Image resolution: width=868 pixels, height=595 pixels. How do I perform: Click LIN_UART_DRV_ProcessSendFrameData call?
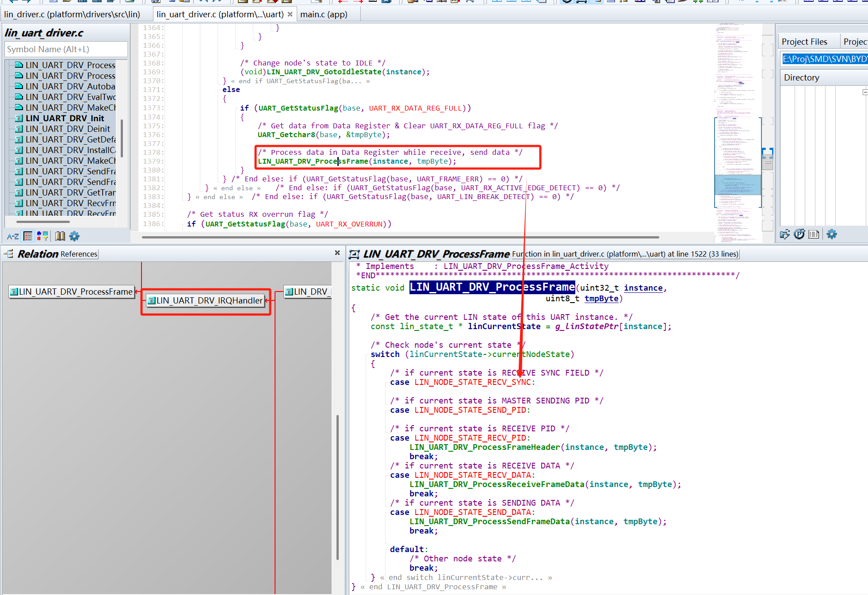pos(489,522)
